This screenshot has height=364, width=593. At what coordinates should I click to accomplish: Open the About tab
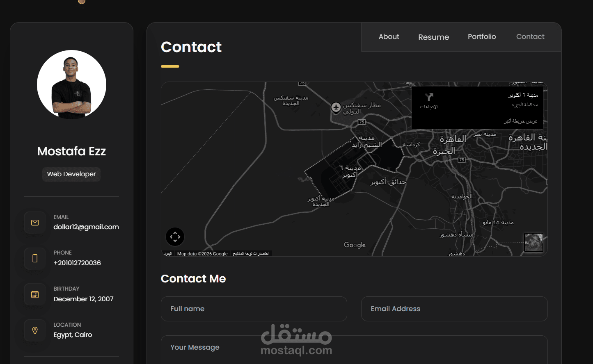(389, 36)
